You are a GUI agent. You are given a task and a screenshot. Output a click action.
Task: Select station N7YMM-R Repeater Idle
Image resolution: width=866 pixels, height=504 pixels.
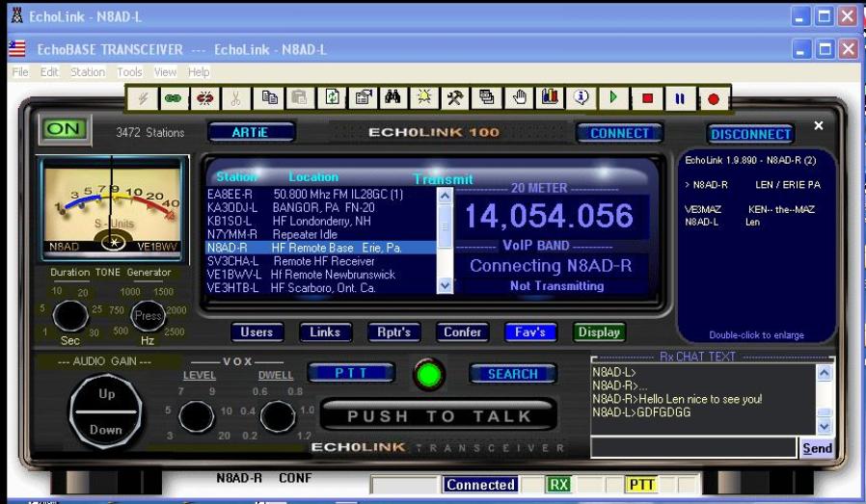click(320, 234)
